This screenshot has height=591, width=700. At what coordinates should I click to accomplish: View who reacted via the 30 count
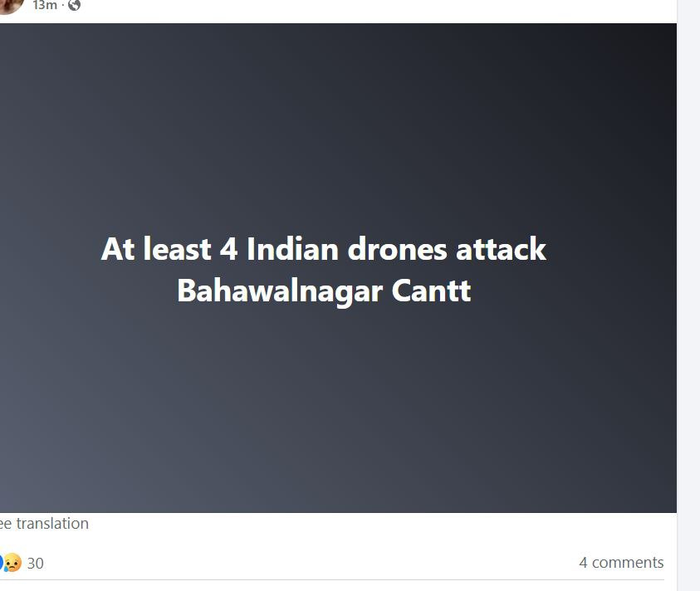35,564
